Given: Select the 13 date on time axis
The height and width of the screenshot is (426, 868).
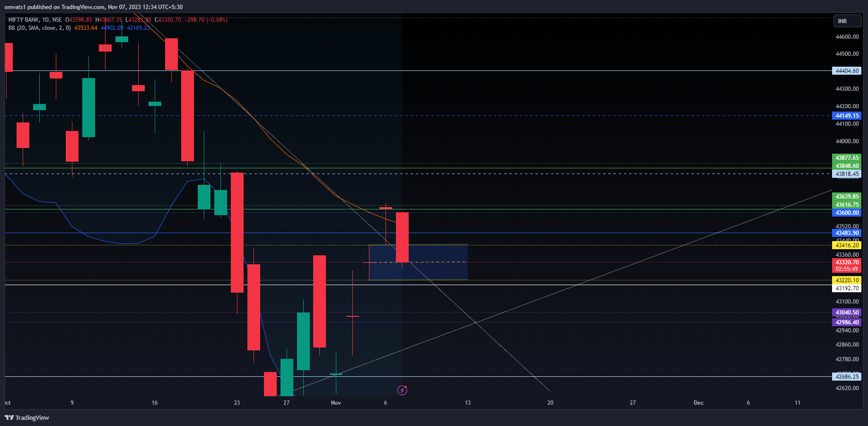Looking at the screenshot, I should point(468,403).
